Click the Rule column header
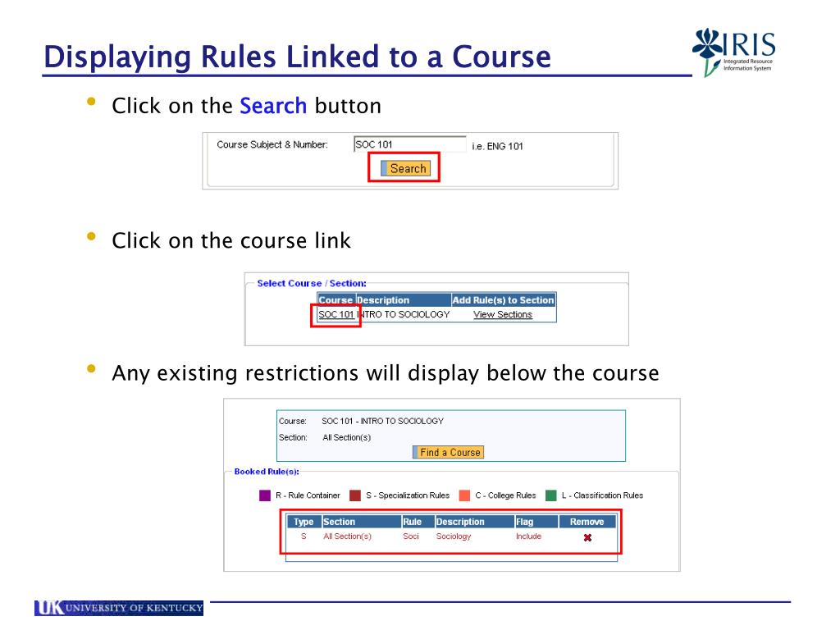The height and width of the screenshot is (630, 840). 418,522
